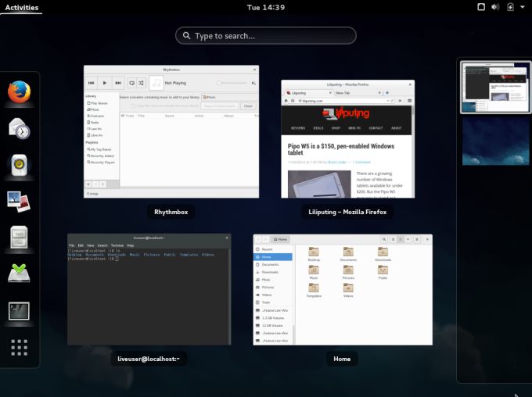532x397 pixels.
Task: Select the Rhythmbox window thumbnail
Action: (x=171, y=131)
